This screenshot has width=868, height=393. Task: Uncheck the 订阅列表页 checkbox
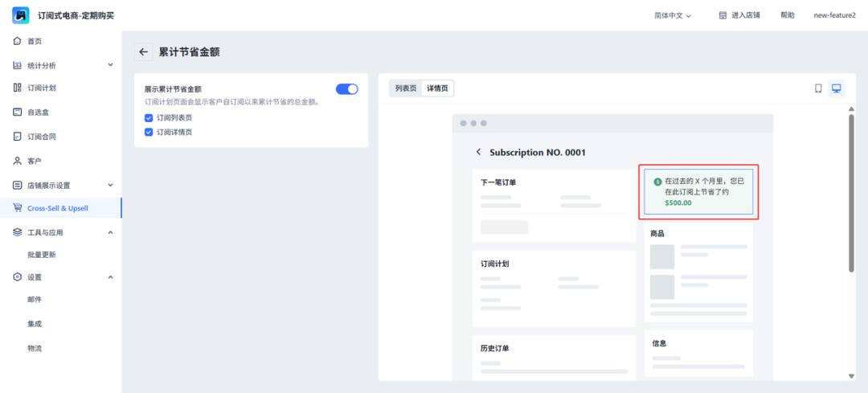(149, 117)
